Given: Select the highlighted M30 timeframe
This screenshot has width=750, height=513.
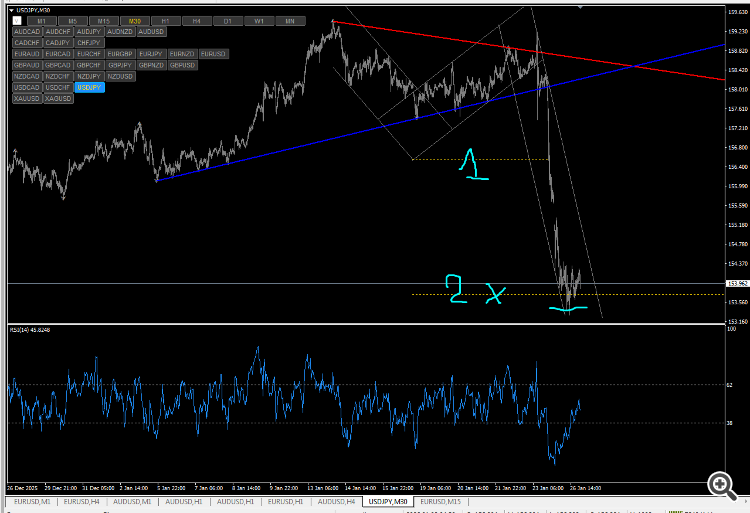Looking at the screenshot, I should pyautogui.click(x=135, y=21).
